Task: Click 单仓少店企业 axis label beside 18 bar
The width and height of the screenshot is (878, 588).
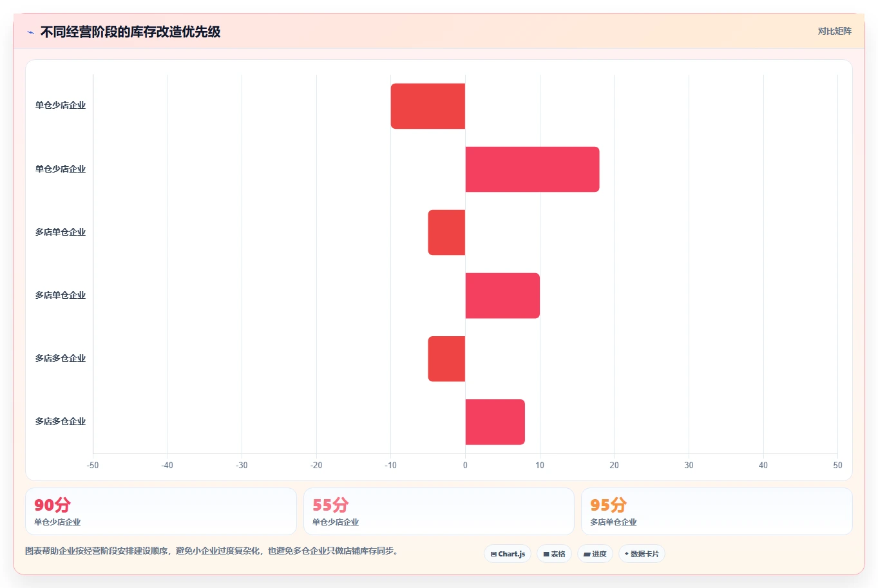Action: tap(61, 169)
